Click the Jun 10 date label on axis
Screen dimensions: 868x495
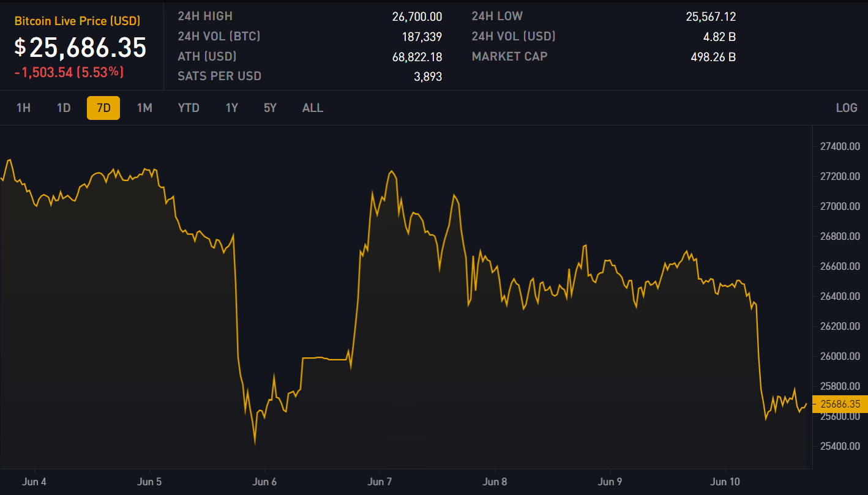[x=725, y=482]
